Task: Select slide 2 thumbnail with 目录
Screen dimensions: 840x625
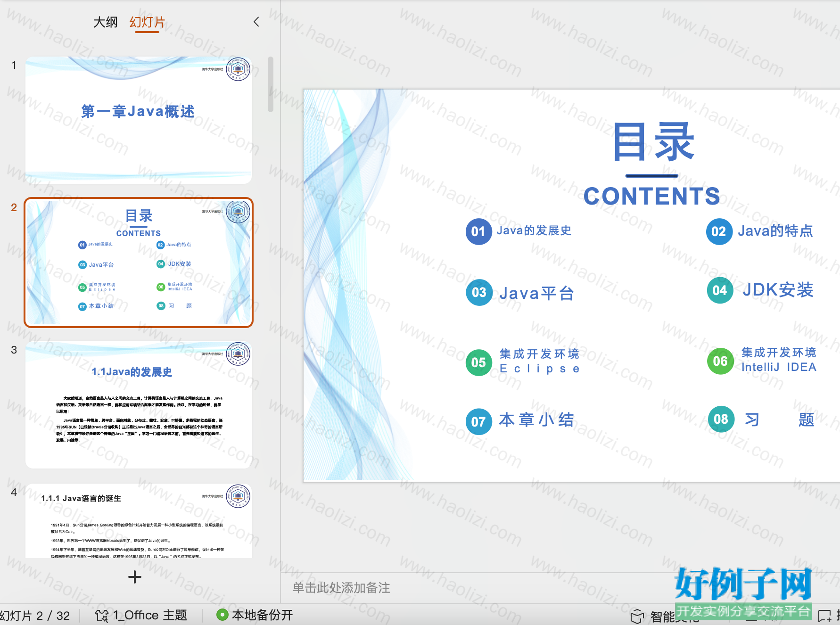Action: [139, 263]
